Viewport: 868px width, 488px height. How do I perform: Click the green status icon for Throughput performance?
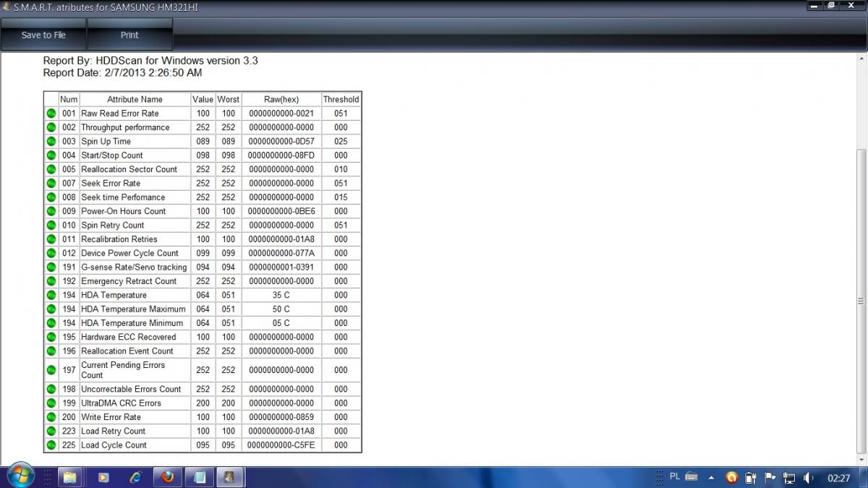click(51, 127)
